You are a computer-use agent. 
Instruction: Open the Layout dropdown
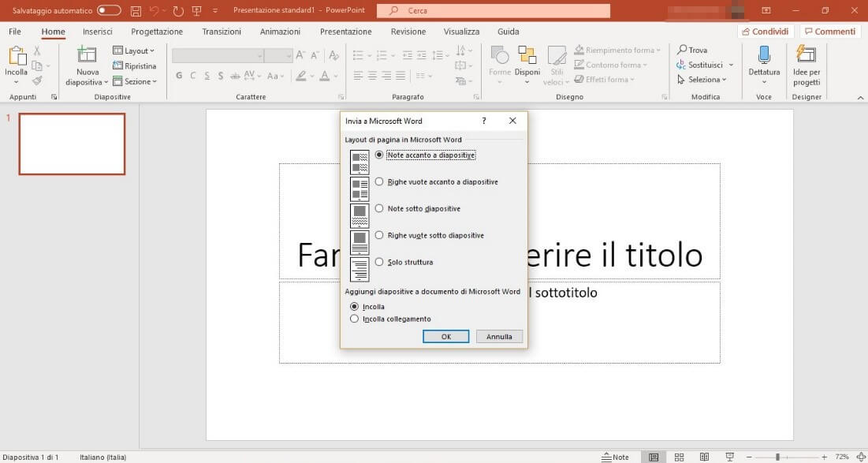click(133, 50)
